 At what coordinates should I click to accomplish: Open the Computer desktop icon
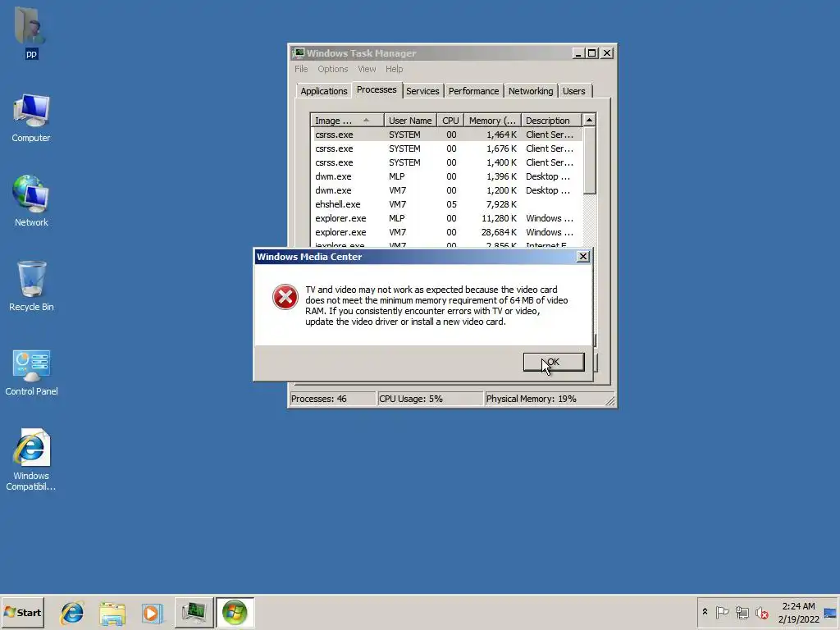(31, 118)
